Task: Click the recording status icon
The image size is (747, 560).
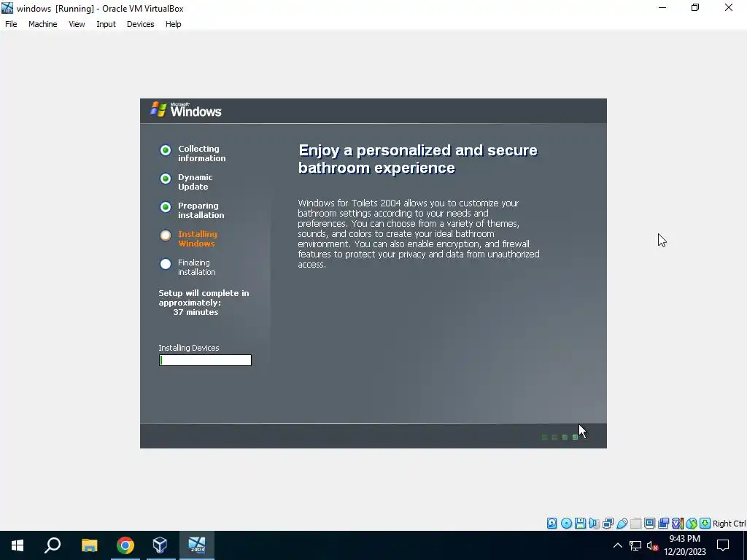Action: (663, 524)
